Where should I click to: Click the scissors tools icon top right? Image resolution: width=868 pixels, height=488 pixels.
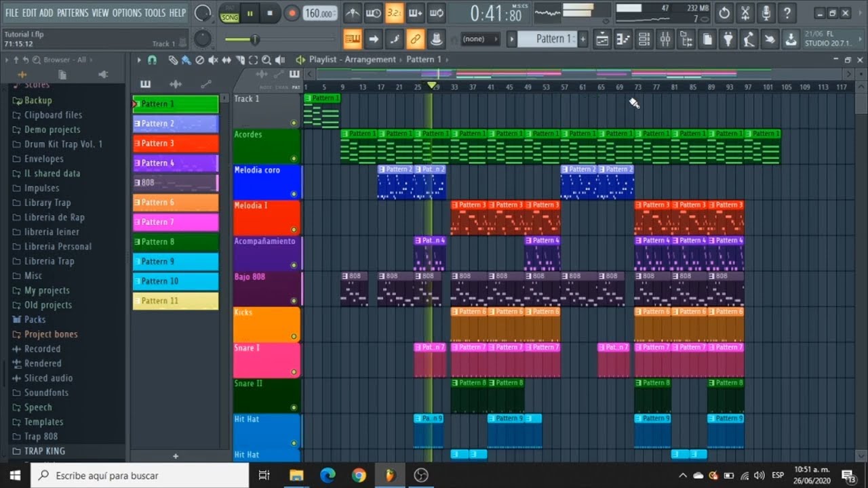[745, 13]
